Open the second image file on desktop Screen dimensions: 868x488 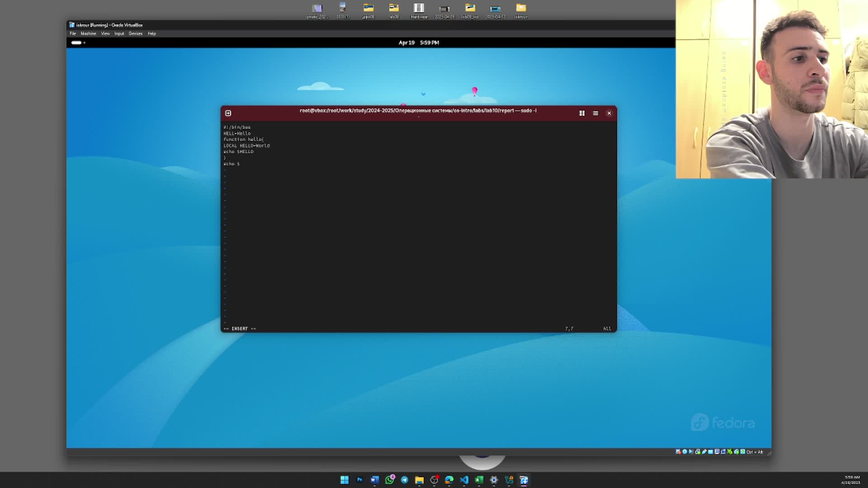(343, 11)
